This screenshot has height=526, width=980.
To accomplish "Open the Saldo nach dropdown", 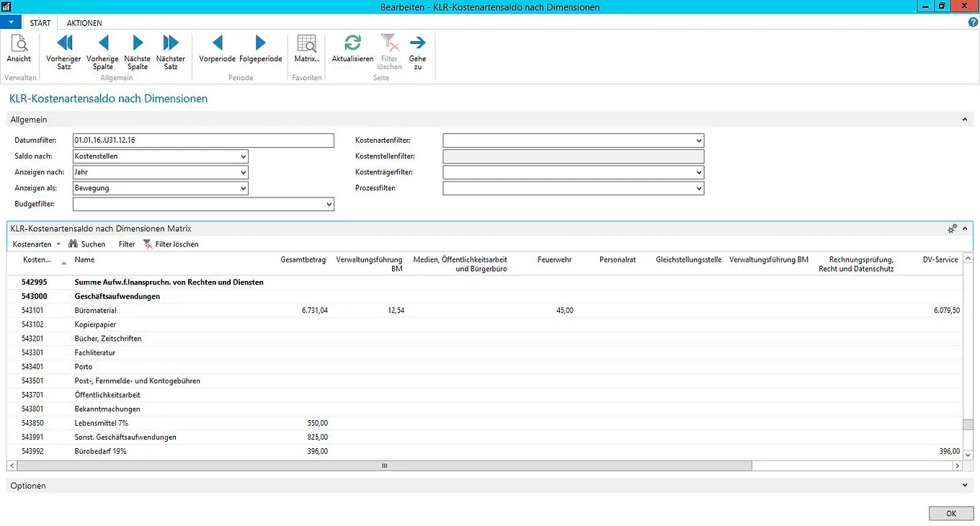I will coord(243,156).
